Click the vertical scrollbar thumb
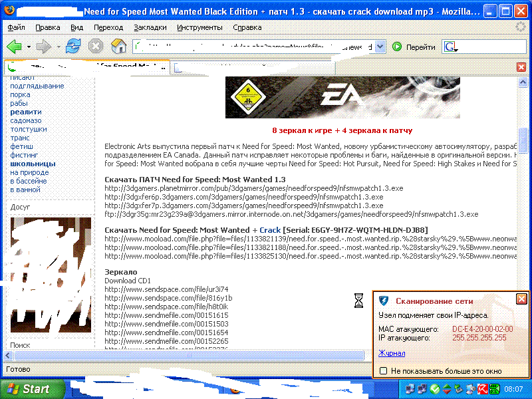The height and width of the screenshot is (399, 532). [523, 140]
